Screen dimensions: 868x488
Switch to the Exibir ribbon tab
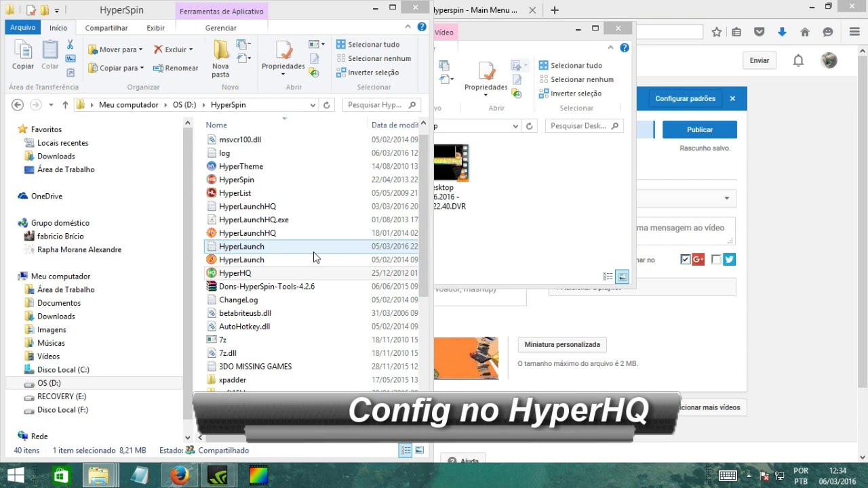(x=156, y=28)
